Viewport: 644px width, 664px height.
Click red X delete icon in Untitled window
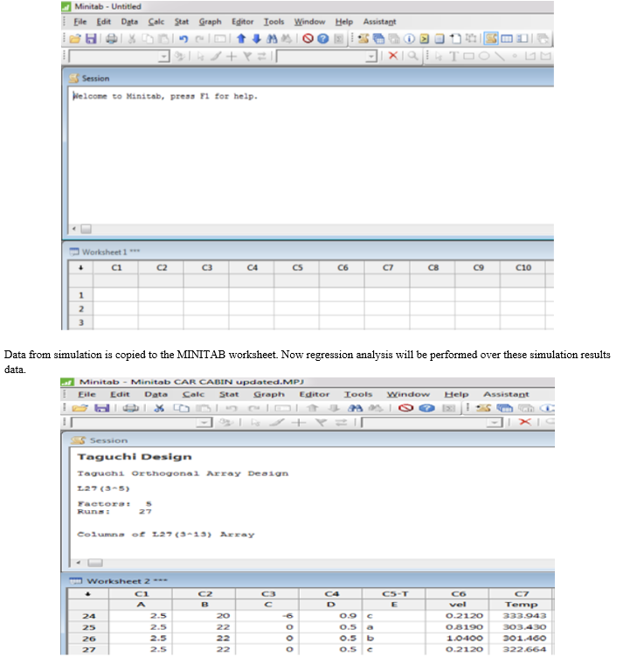393,55
